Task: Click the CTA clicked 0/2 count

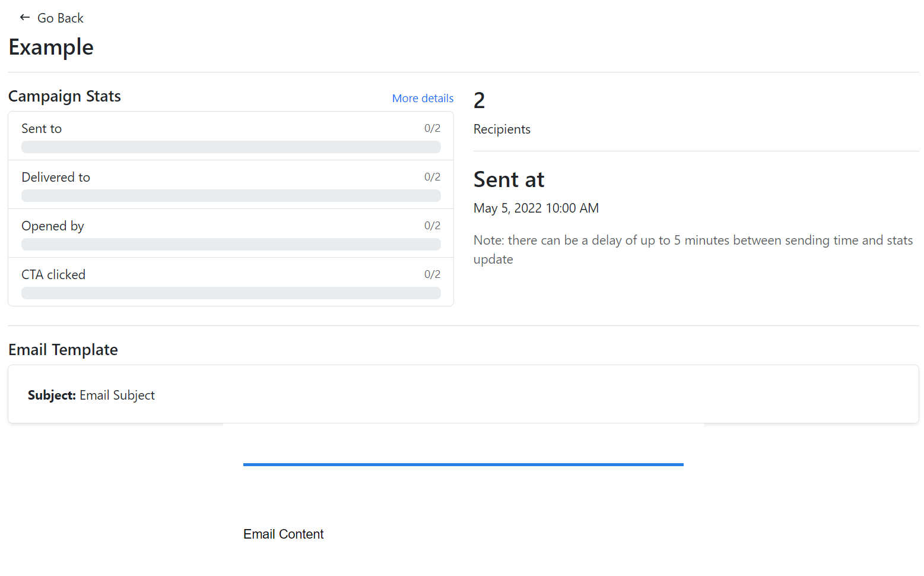Action: coord(432,274)
